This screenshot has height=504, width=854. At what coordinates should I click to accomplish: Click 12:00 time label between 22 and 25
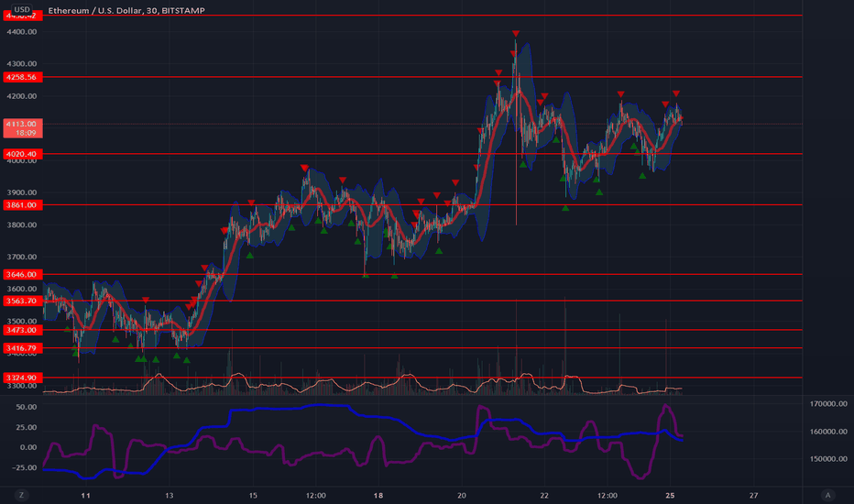(608, 495)
